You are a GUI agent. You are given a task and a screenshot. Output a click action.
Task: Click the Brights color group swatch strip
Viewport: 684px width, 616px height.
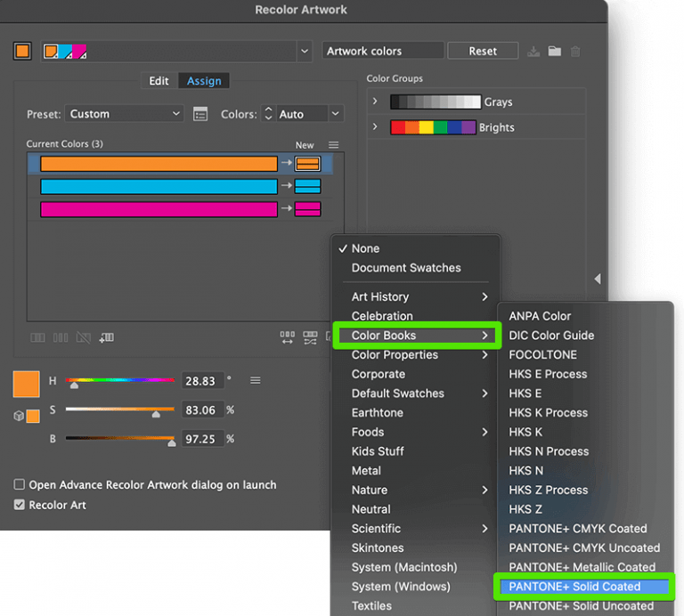coord(433,127)
